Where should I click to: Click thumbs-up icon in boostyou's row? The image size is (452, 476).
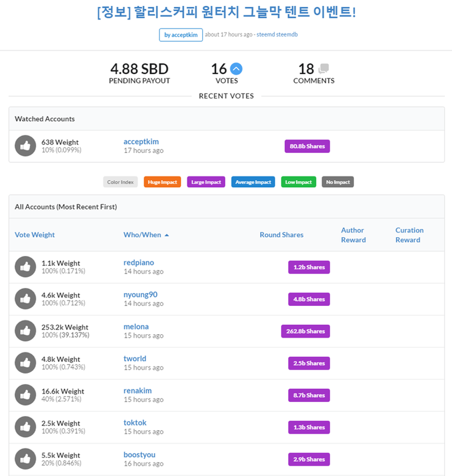25,459
